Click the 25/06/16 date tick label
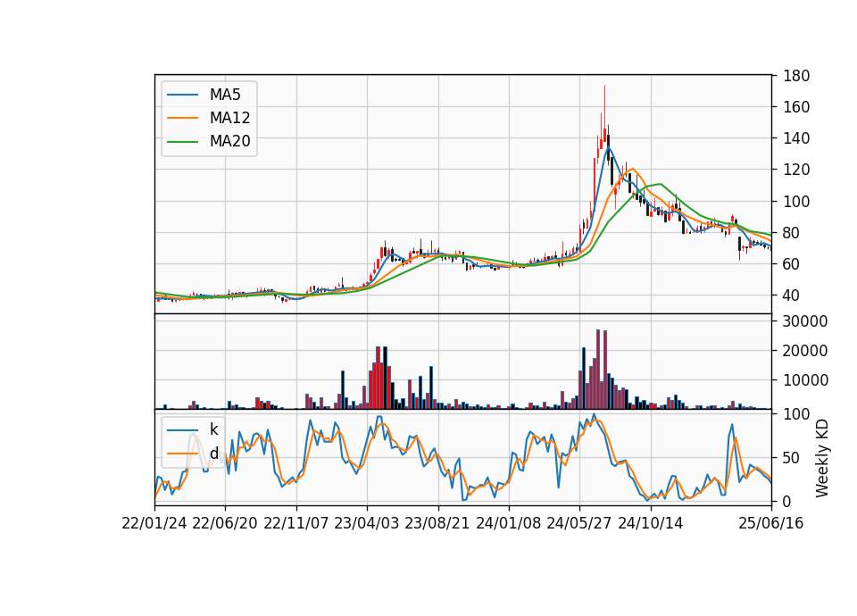Image resolution: width=857 pixels, height=616 pixels. click(771, 523)
